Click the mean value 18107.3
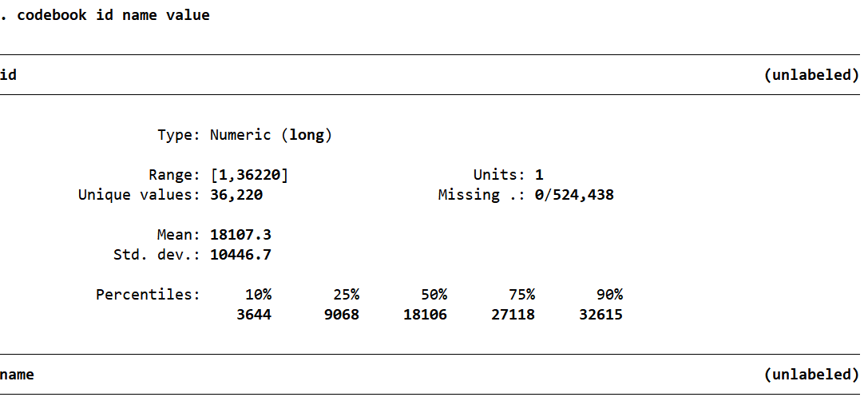 [x=240, y=235]
